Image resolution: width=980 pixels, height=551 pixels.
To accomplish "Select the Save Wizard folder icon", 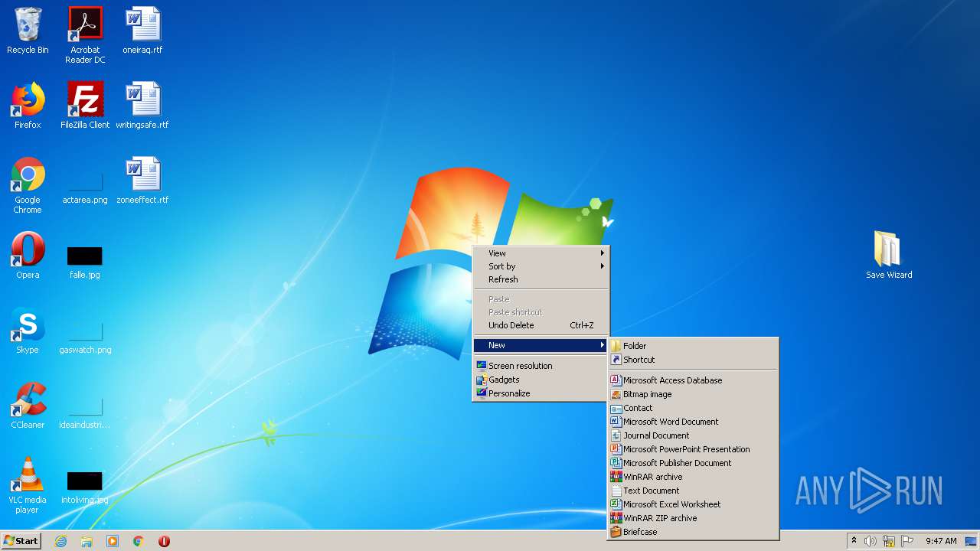I will [x=889, y=256].
